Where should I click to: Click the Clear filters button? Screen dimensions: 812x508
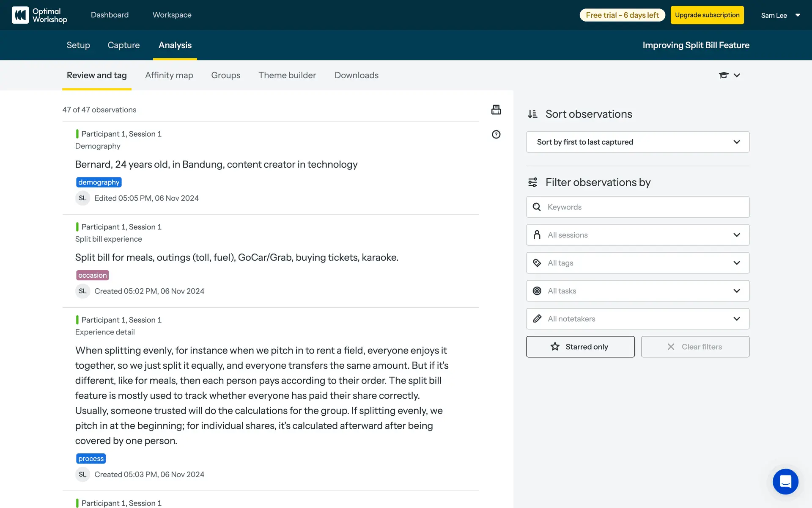[695, 347]
